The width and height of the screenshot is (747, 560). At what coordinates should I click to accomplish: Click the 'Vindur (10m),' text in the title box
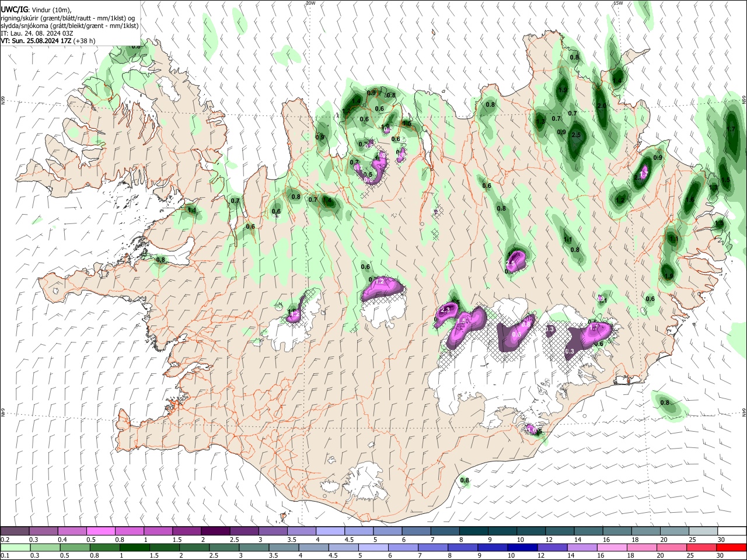51,10
